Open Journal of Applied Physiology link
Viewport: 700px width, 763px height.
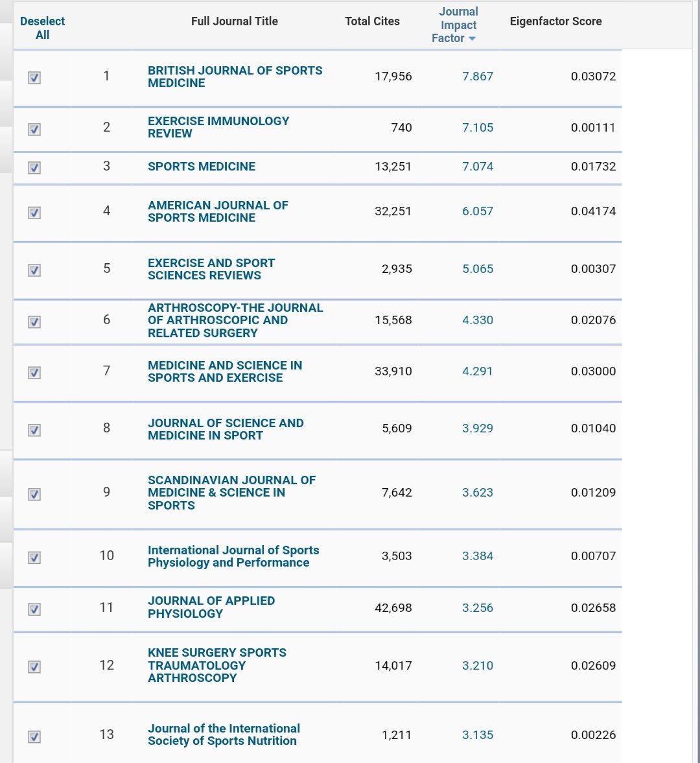click(x=211, y=607)
